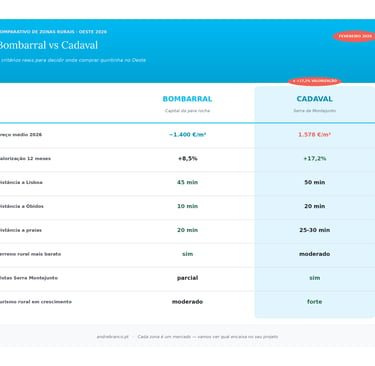Viewport: 375px width, 366px height.
Task: Click Capital da pera rocha subtitle
Action: (187, 111)
